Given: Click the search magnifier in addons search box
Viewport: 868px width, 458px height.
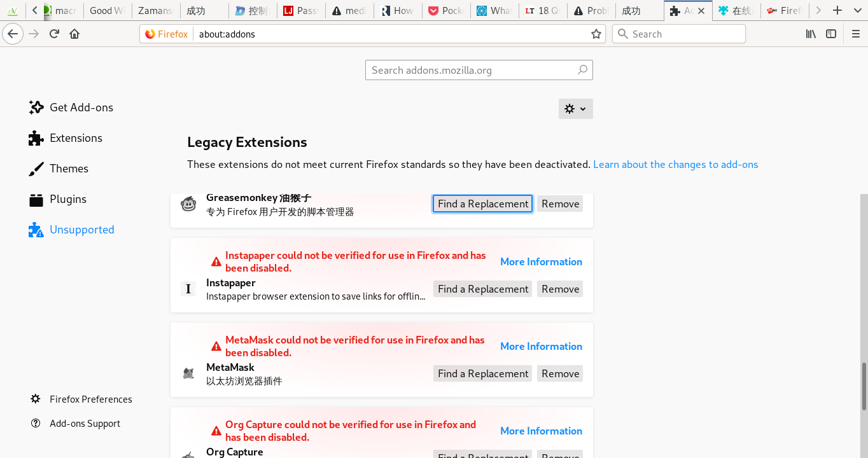Looking at the screenshot, I should [582, 70].
